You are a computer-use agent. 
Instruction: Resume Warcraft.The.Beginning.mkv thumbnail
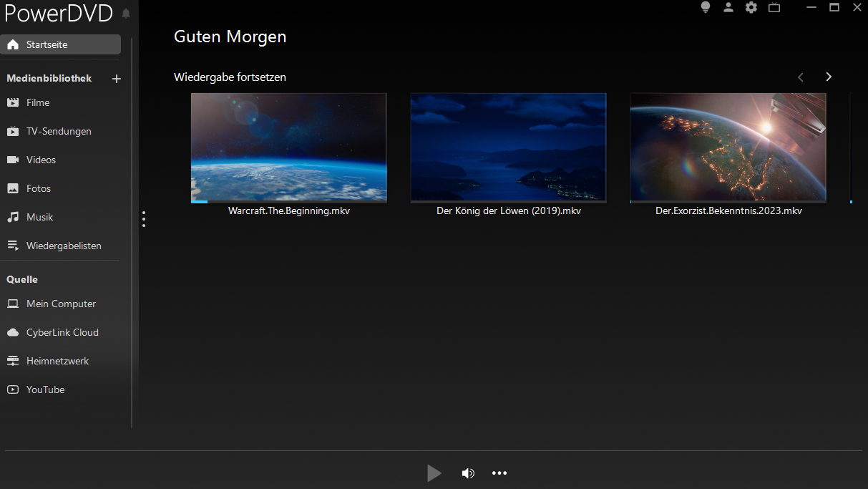click(289, 147)
